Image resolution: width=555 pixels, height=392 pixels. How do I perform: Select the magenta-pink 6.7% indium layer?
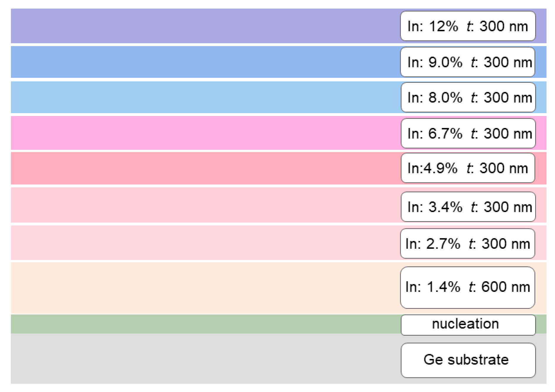[204, 133]
